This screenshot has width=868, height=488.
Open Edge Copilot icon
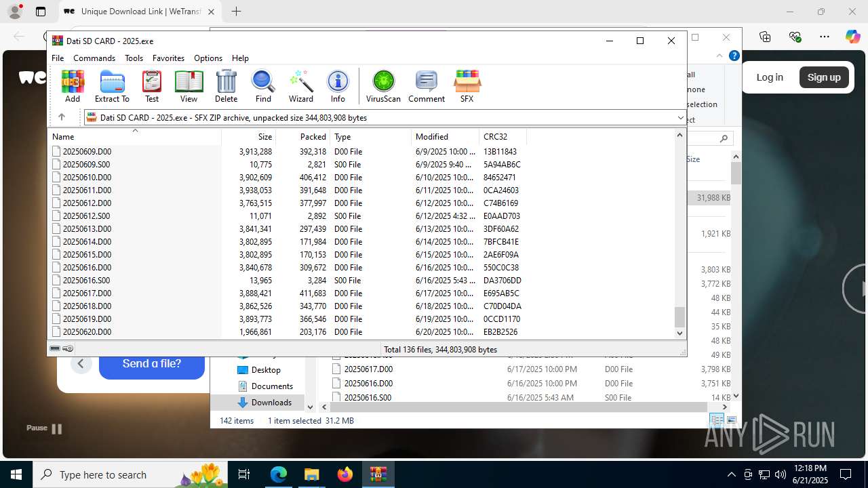[x=852, y=37]
